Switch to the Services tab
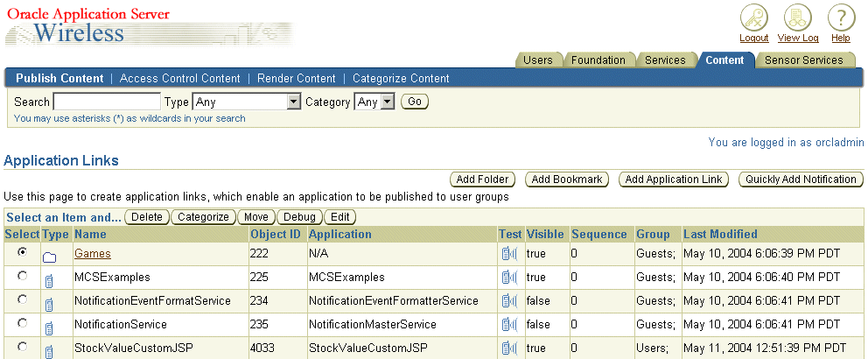Screen dimensions: 868x359 (x=665, y=60)
